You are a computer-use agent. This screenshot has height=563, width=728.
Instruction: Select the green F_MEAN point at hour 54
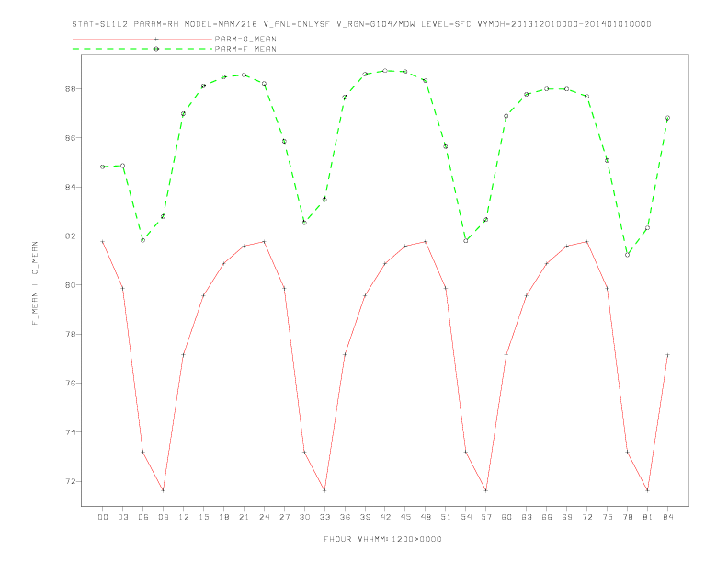(466, 241)
